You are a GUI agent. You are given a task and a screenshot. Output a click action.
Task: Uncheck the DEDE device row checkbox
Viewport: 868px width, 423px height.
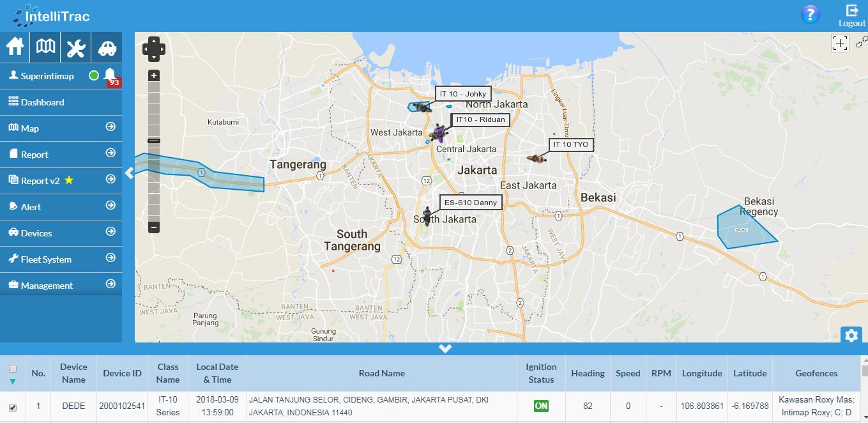pos(13,407)
